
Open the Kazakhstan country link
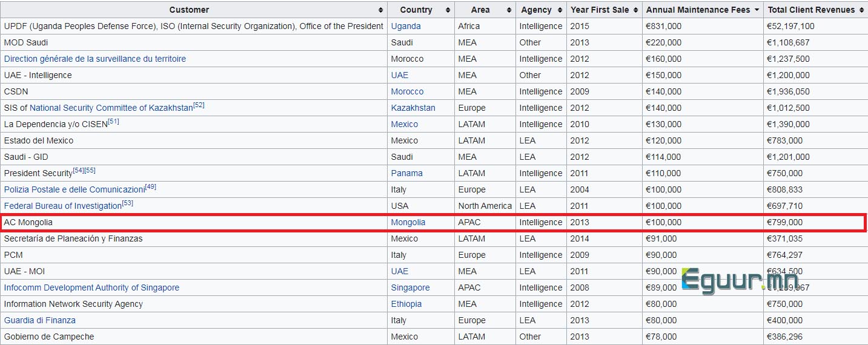(413, 108)
